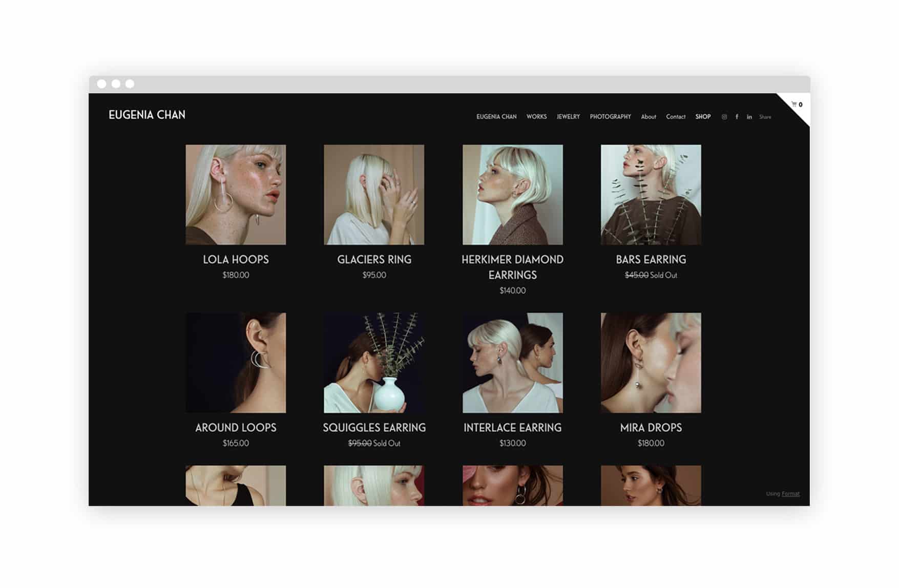This screenshot has height=588, width=899.
Task: Open the Herkimer Diamond Earrings photo
Action: click(x=513, y=195)
